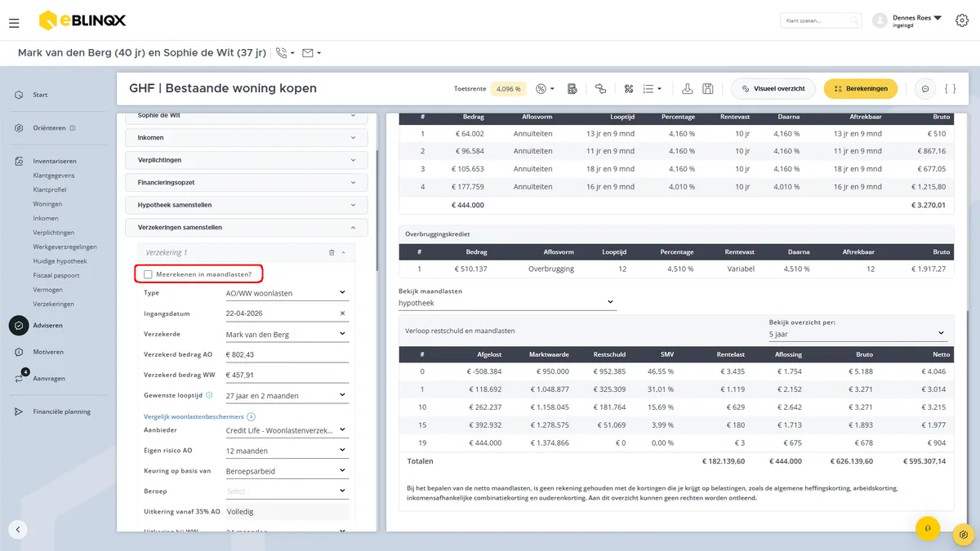Image resolution: width=980 pixels, height=551 pixels.
Task: Open the Bekijk overzicht per 5 jaar dropdown
Action: (x=857, y=334)
